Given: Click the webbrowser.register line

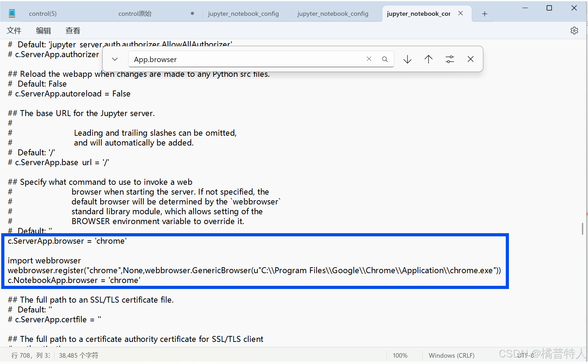Looking at the screenshot, I should click(254, 270).
